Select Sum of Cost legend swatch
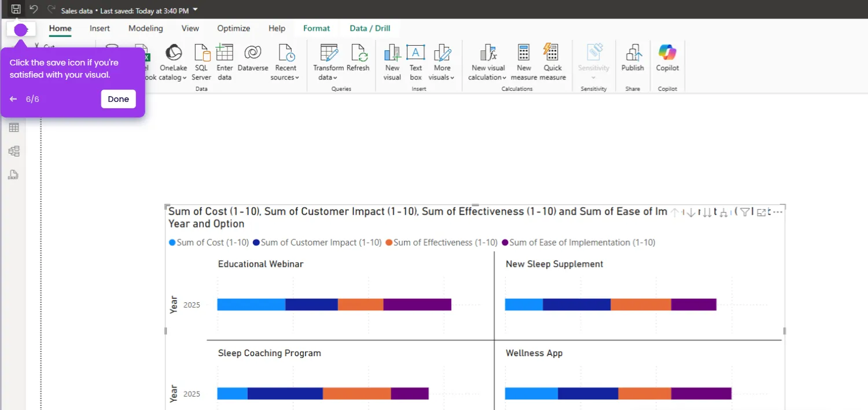Viewport: 868px width, 410px height. tap(172, 243)
